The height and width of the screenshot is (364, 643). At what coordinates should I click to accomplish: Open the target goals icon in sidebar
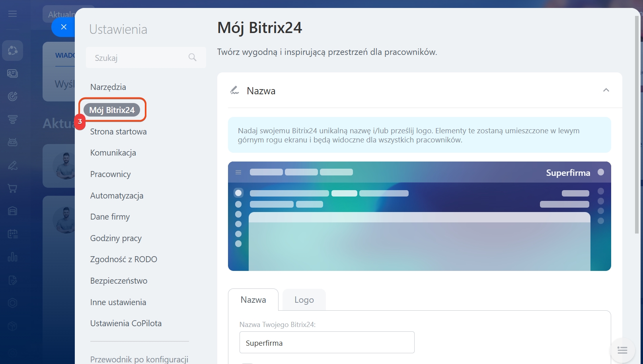[13, 96]
